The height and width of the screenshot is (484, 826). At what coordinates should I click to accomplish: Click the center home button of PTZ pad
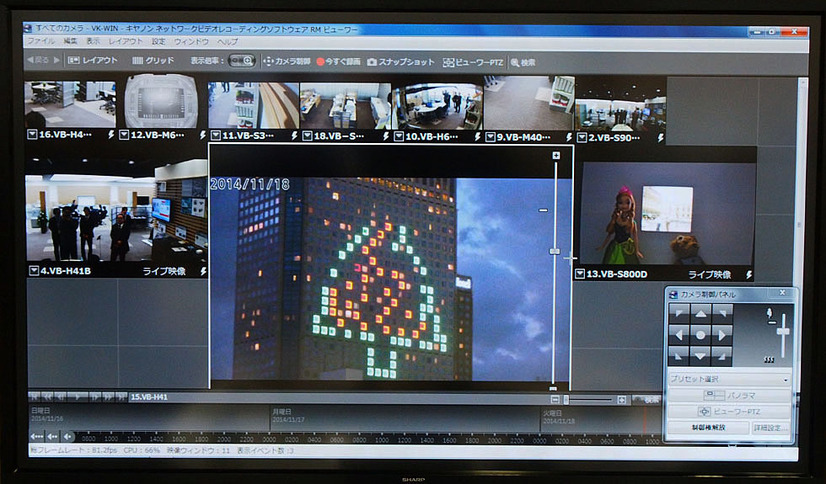(x=701, y=335)
